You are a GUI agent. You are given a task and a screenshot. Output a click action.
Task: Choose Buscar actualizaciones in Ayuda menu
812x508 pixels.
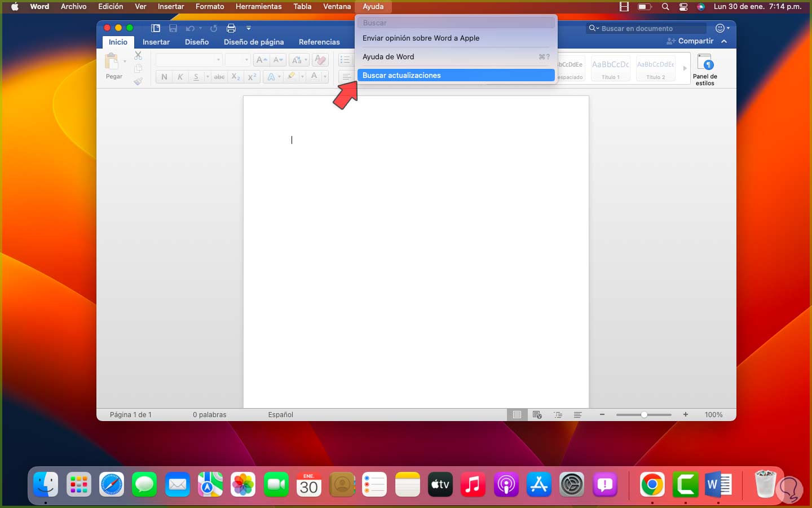[x=456, y=75]
